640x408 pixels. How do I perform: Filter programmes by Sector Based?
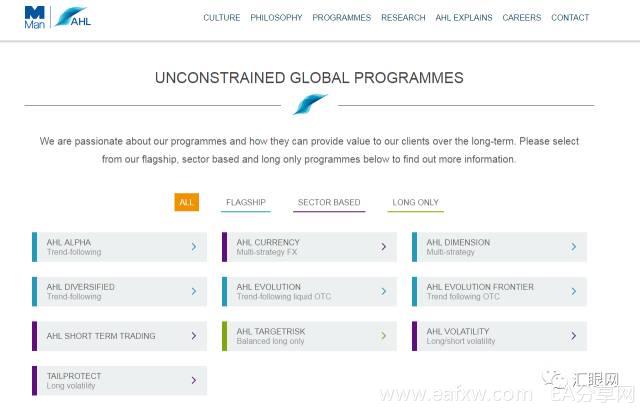pos(329,202)
